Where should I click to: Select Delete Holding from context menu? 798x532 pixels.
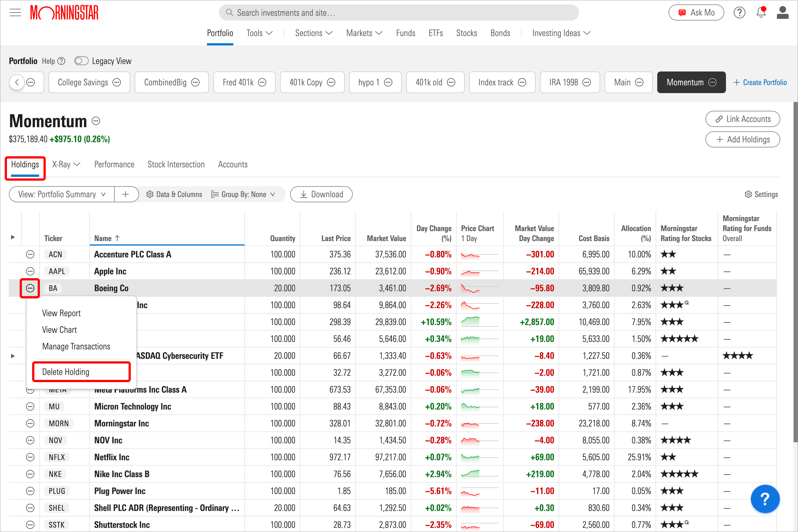coord(81,372)
